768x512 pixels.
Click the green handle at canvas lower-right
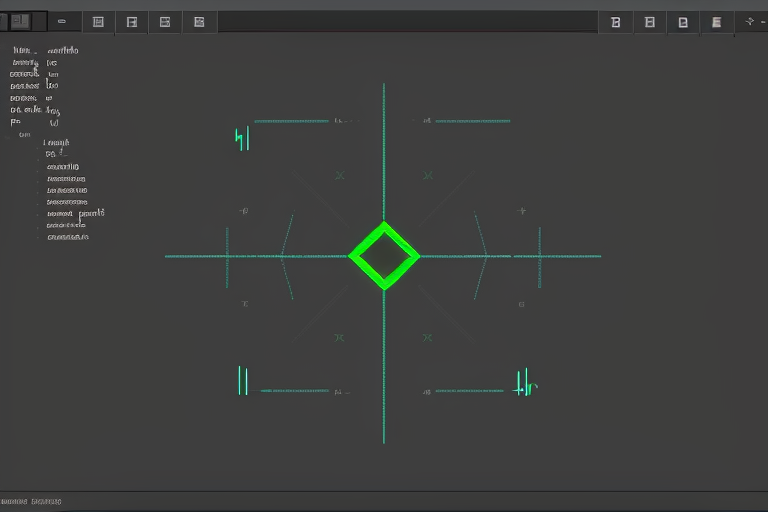(x=523, y=383)
